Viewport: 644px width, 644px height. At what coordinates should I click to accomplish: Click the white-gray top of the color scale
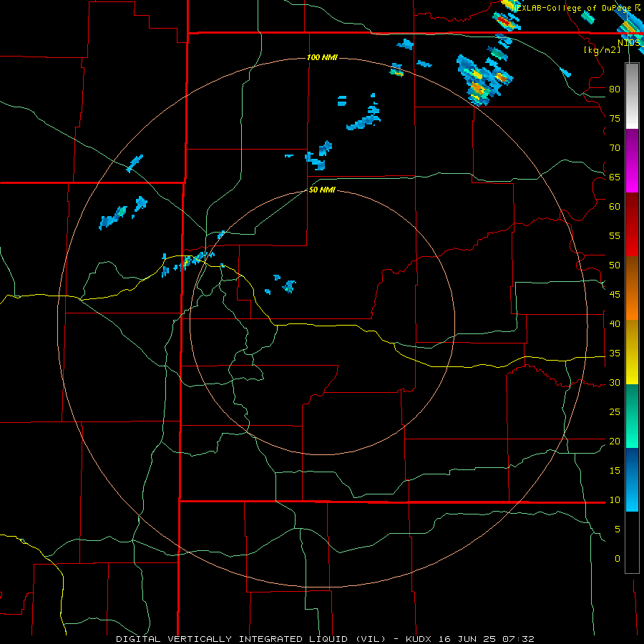coord(632,96)
